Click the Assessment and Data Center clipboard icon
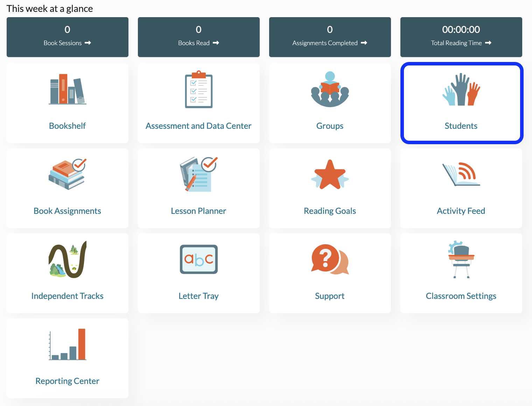This screenshot has width=532, height=406. (199, 89)
